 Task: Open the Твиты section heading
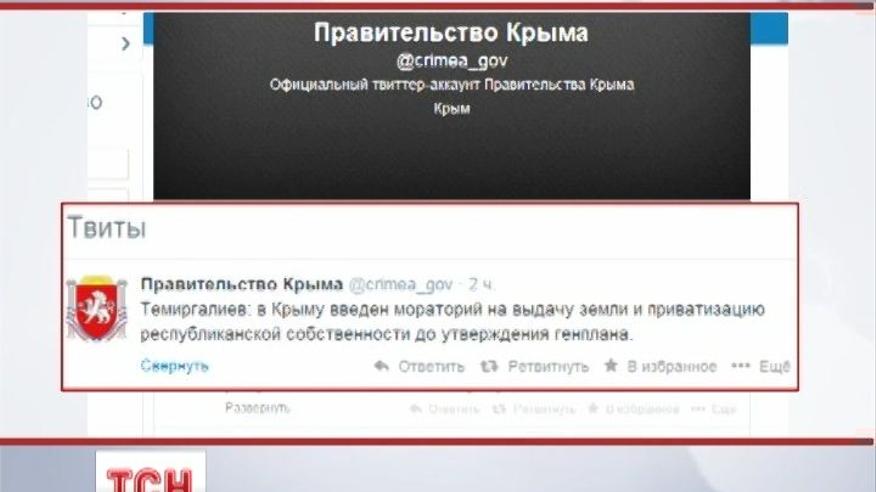[107, 228]
